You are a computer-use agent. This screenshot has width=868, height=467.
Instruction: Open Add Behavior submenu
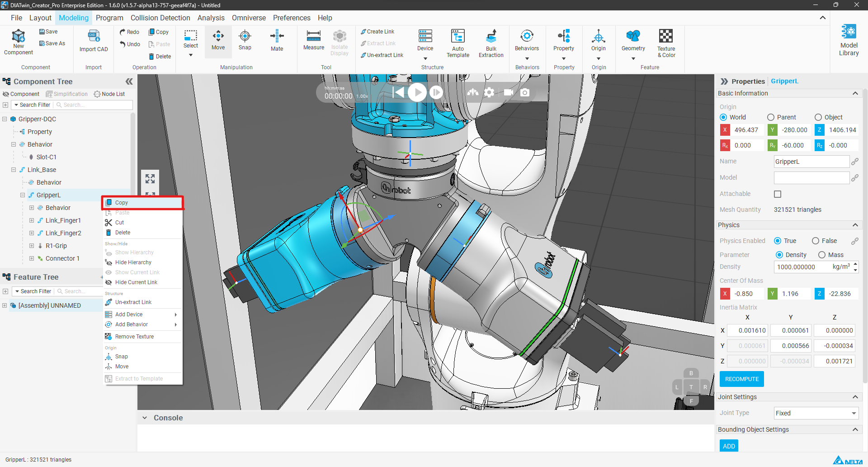tap(143, 324)
